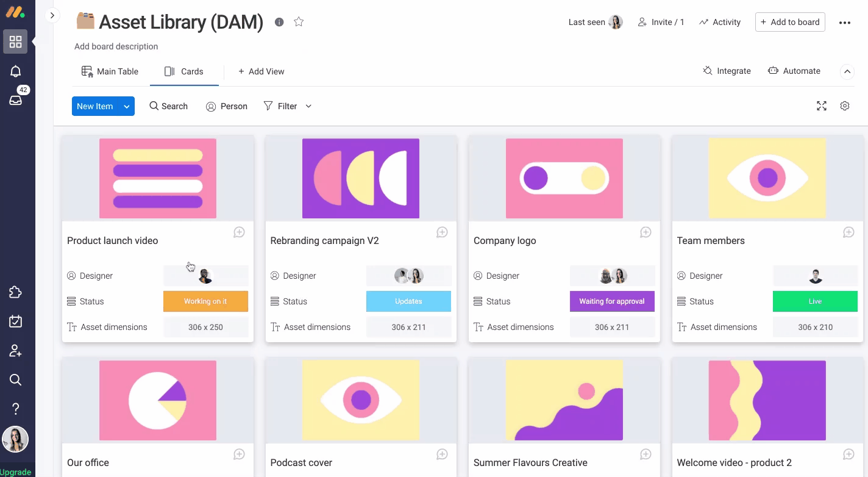The width and height of the screenshot is (868, 477).
Task: Collapse the board header with chevron up
Action: (847, 71)
